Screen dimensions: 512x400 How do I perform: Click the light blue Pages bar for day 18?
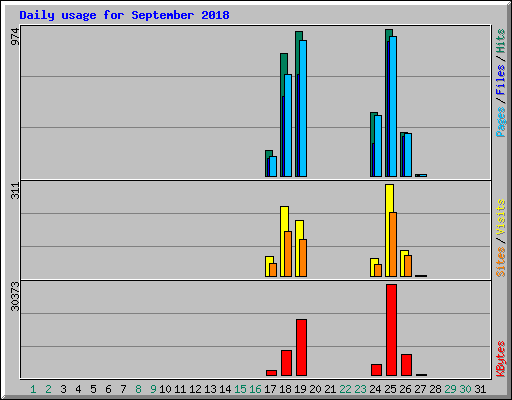pyautogui.click(x=288, y=125)
